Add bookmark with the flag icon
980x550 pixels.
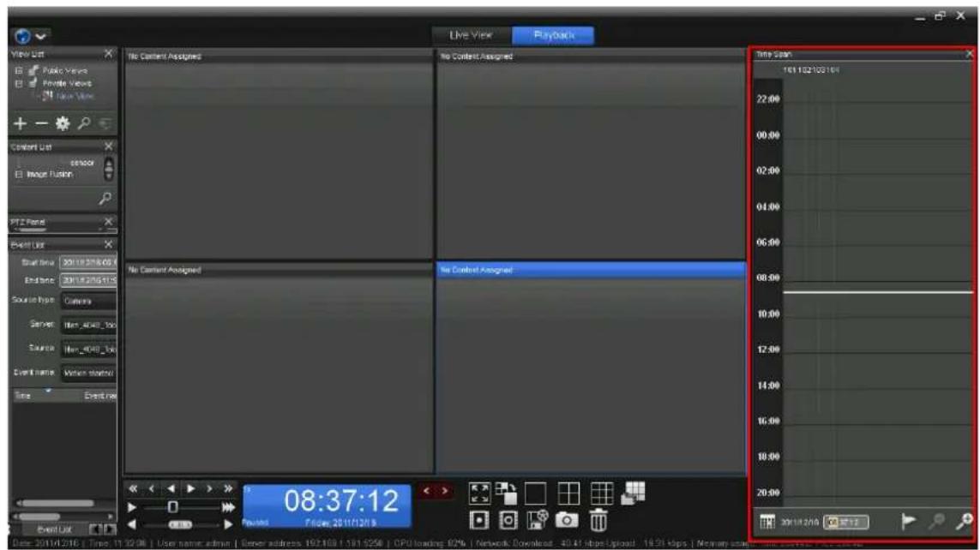(x=909, y=521)
